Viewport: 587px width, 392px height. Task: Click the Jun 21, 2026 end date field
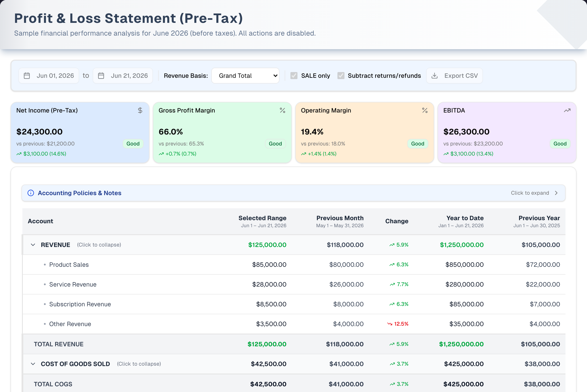[x=123, y=76]
